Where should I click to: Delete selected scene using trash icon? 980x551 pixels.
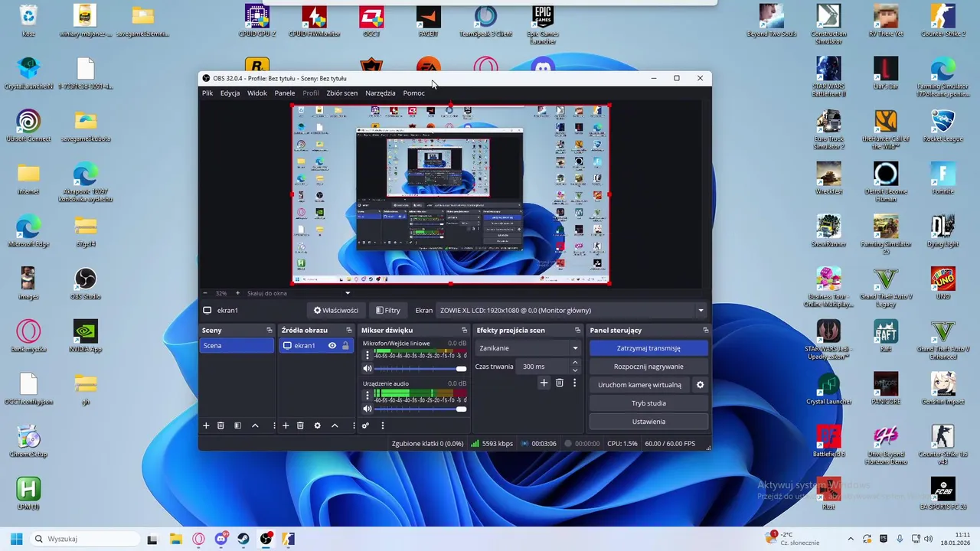coord(220,425)
